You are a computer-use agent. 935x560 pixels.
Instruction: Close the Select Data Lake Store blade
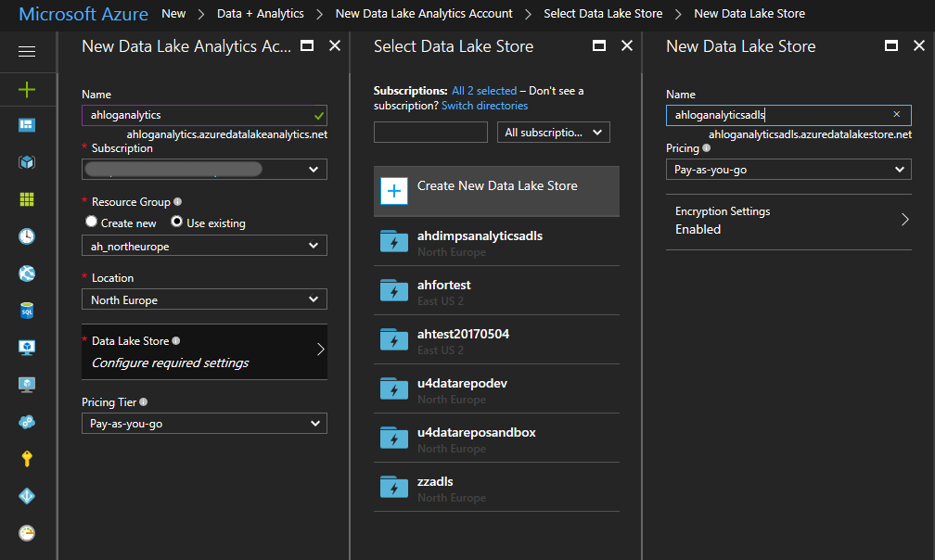coord(627,45)
